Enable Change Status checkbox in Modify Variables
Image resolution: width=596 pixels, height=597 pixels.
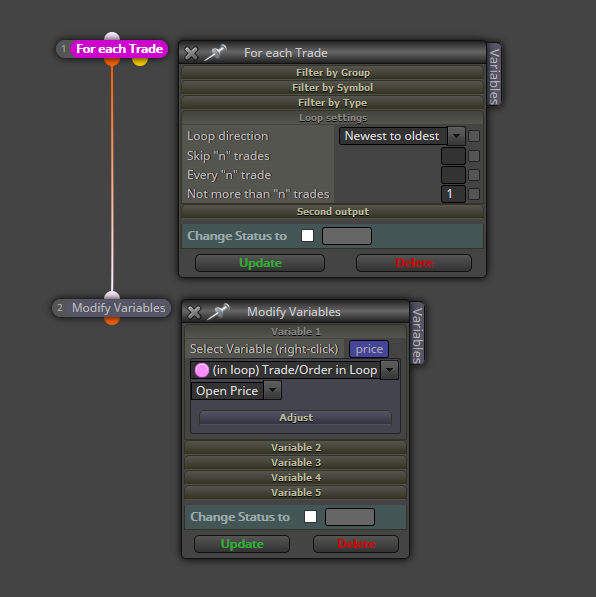310,517
